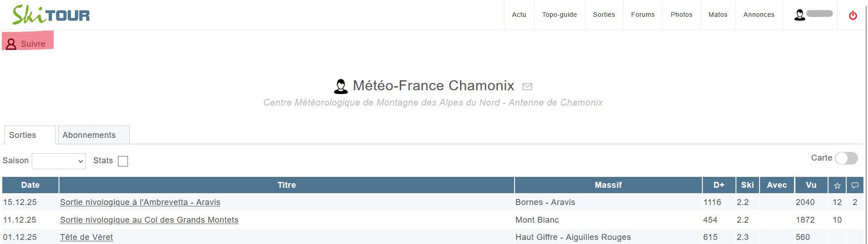Click the star favorites column header icon
The height and width of the screenshot is (244, 868).
[x=837, y=185]
